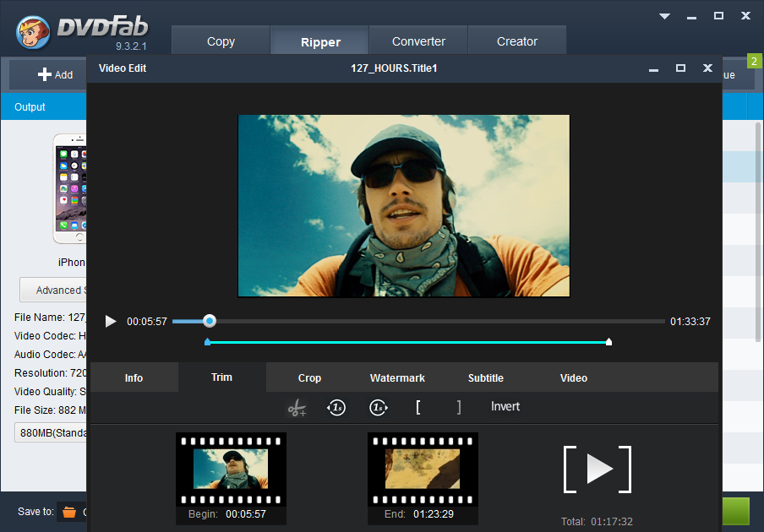Click the green Start button in main window
The width and height of the screenshot is (764, 532).
736,511
